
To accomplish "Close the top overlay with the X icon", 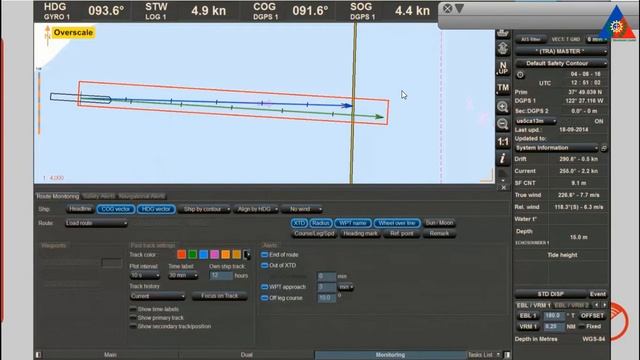I will tap(447, 8).
